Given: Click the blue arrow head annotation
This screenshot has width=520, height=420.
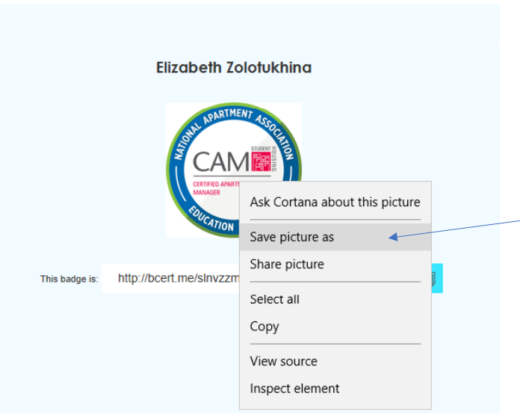Looking at the screenshot, I should [x=393, y=237].
